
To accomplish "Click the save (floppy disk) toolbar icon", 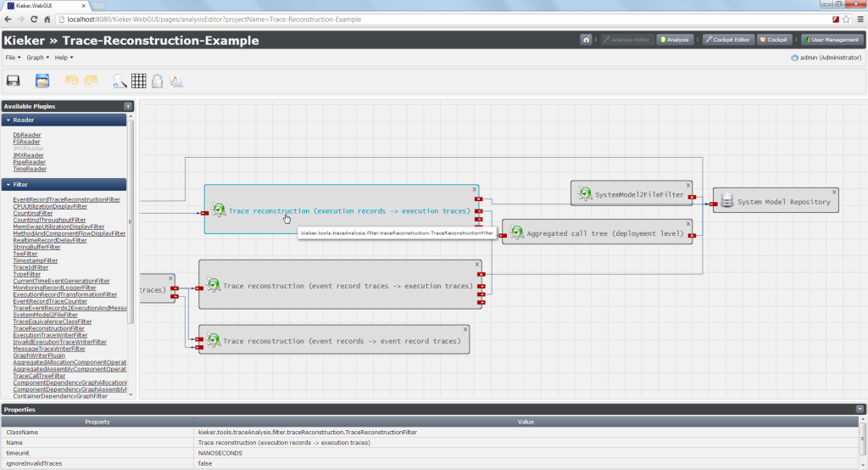I will [14, 81].
